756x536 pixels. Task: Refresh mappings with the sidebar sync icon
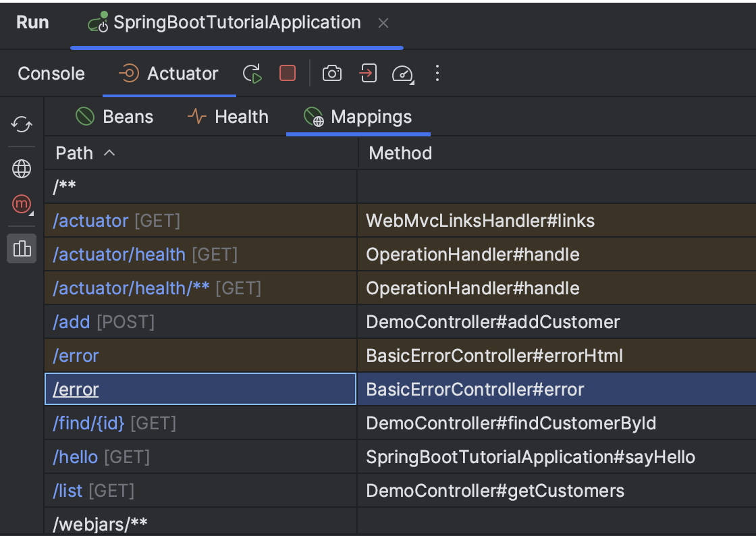21,125
